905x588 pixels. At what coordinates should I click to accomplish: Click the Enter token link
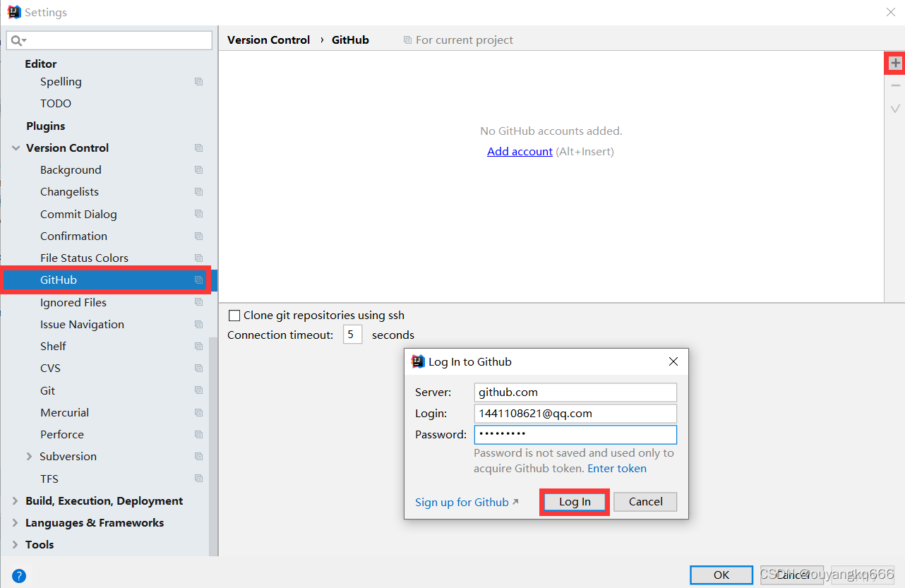coord(617,469)
